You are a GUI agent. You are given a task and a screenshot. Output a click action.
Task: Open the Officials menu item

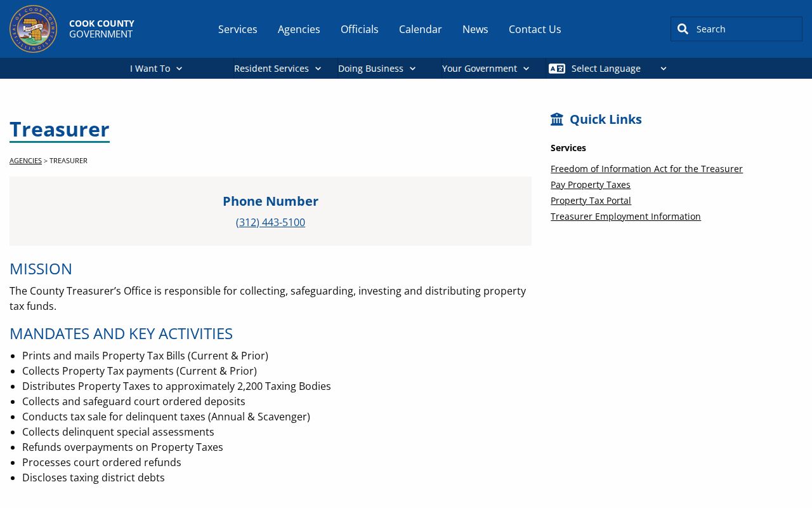tap(360, 29)
